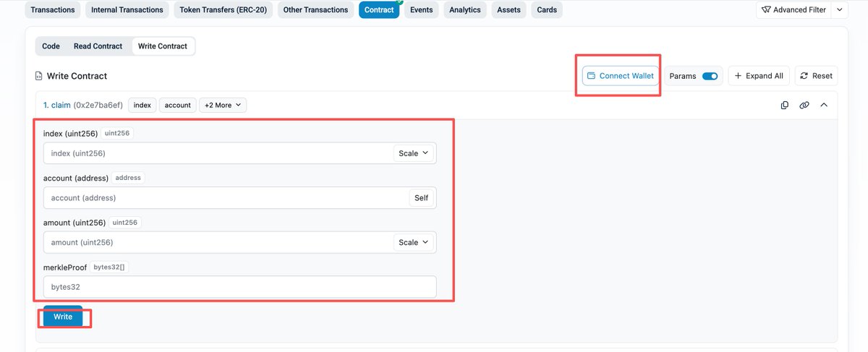Click the index parameter tag

click(142, 106)
